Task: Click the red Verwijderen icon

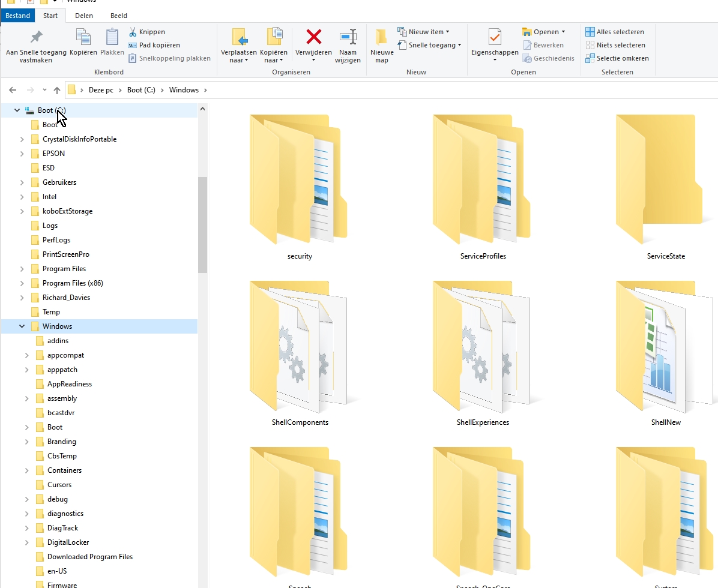Action: [313, 37]
